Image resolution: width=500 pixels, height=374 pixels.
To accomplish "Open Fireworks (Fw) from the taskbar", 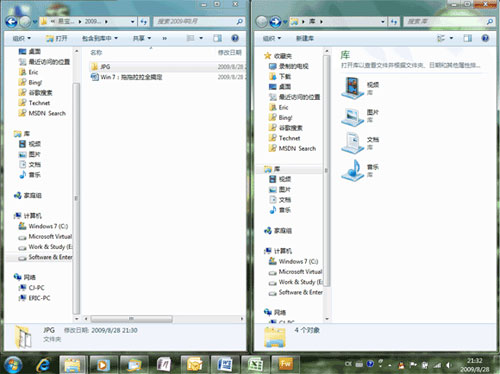I will coord(285,365).
